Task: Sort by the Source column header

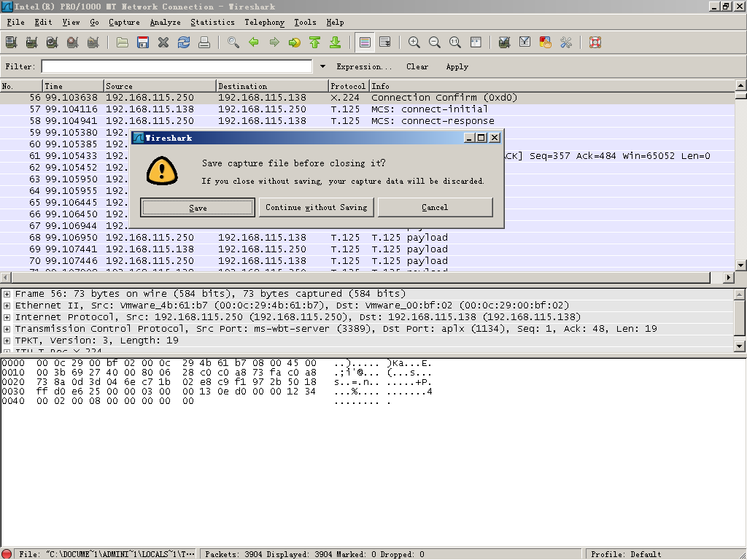Action: click(x=160, y=86)
